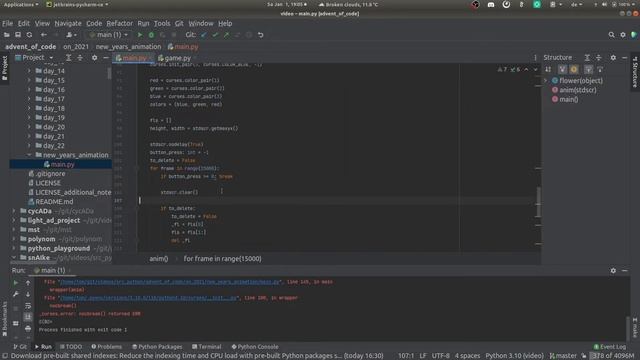This screenshot has width=640, height=360.
Task: Run the main (1) configuration with green play
Action: (140, 35)
